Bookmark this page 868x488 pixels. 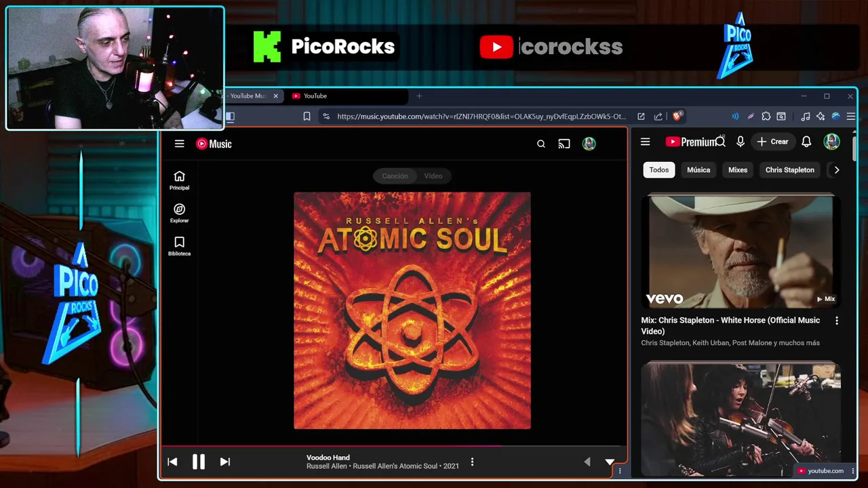click(x=307, y=117)
